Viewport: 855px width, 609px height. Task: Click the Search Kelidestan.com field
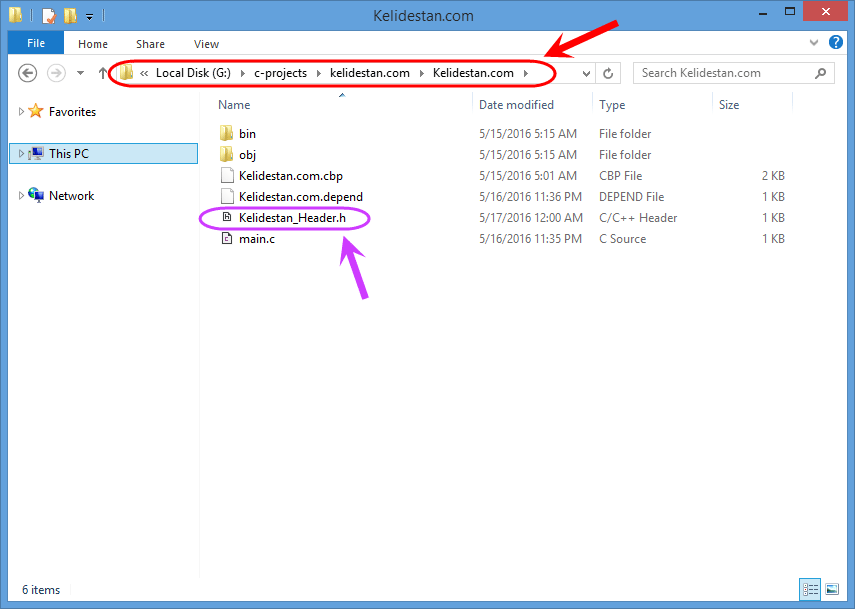coord(733,73)
